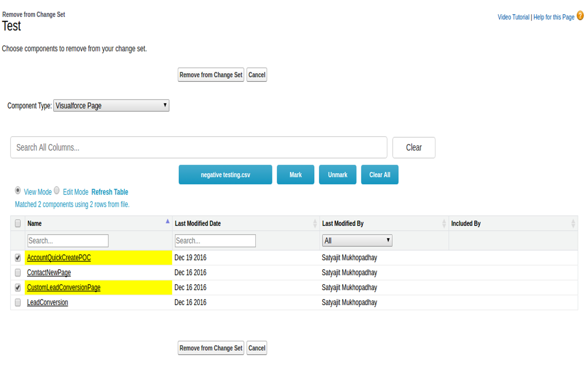Viewport: 588px width, 368px height.
Task: Sort by Last Modified By arrows
Action: click(444, 224)
